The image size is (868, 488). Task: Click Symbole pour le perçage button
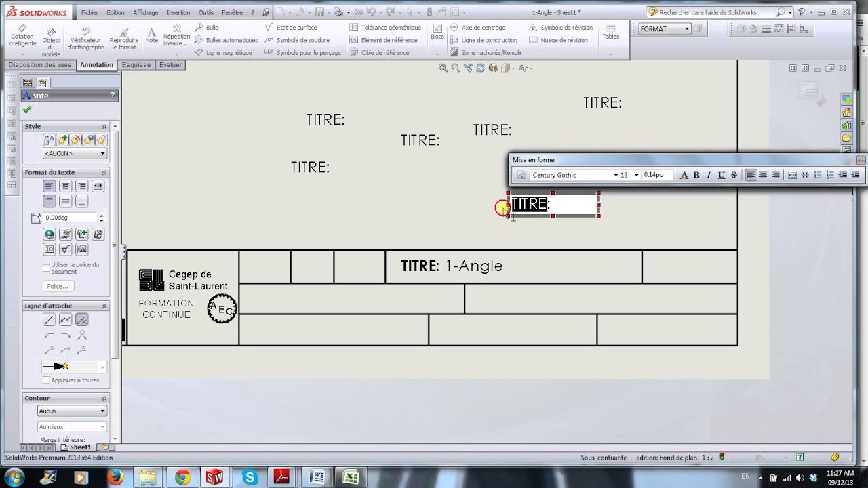(x=302, y=52)
